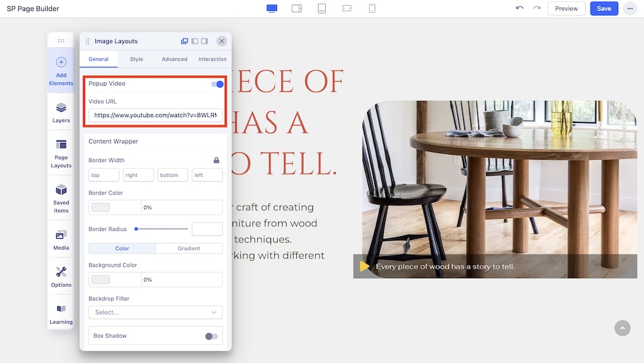644x363 pixels.
Task: Open the Options tools icon
Action: pyautogui.click(x=61, y=276)
